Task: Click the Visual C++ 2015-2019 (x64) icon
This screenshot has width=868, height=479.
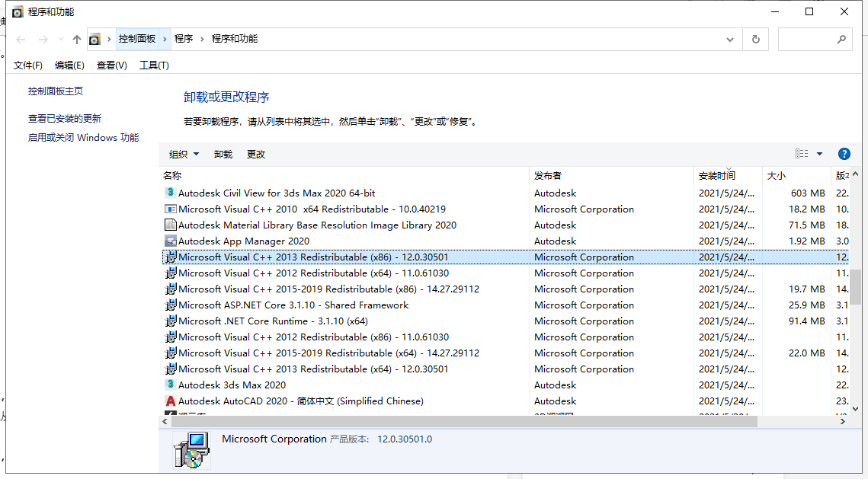Action: pyautogui.click(x=171, y=353)
